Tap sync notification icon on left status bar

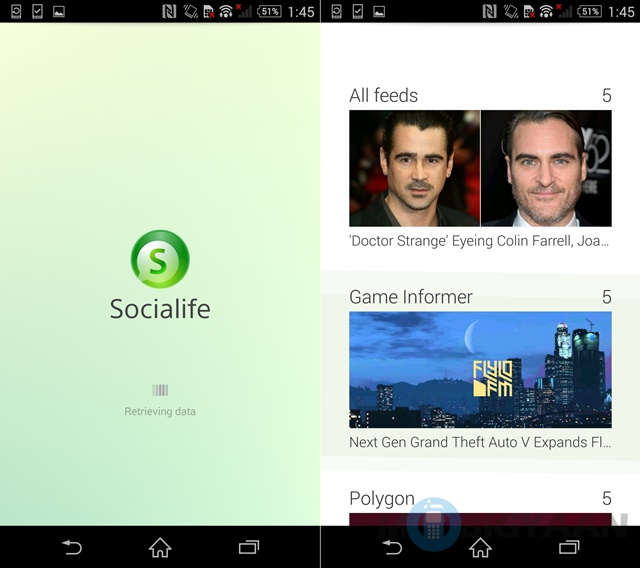click(x=16, y=11)
